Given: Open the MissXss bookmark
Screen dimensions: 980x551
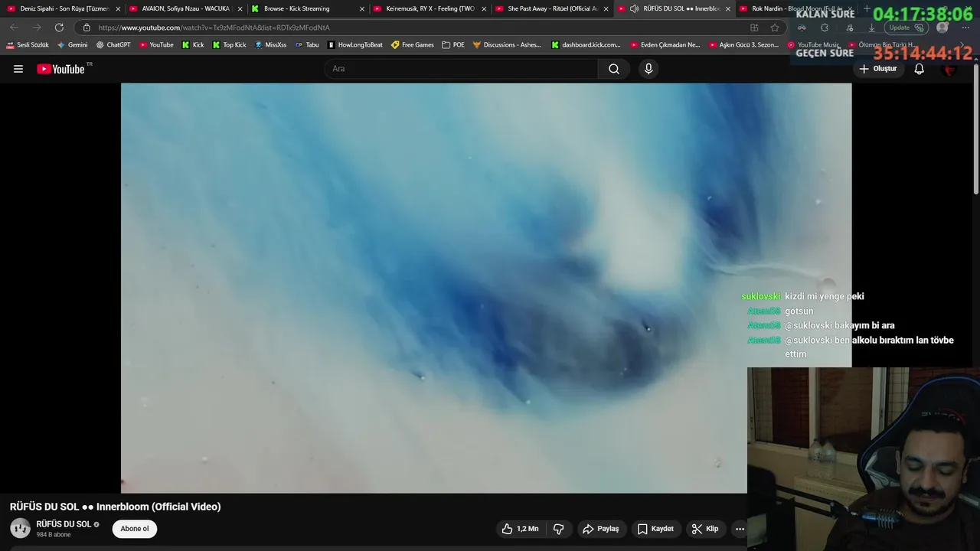Looking at the screenshot, I should pyautogui.click(x=270, y=45).
